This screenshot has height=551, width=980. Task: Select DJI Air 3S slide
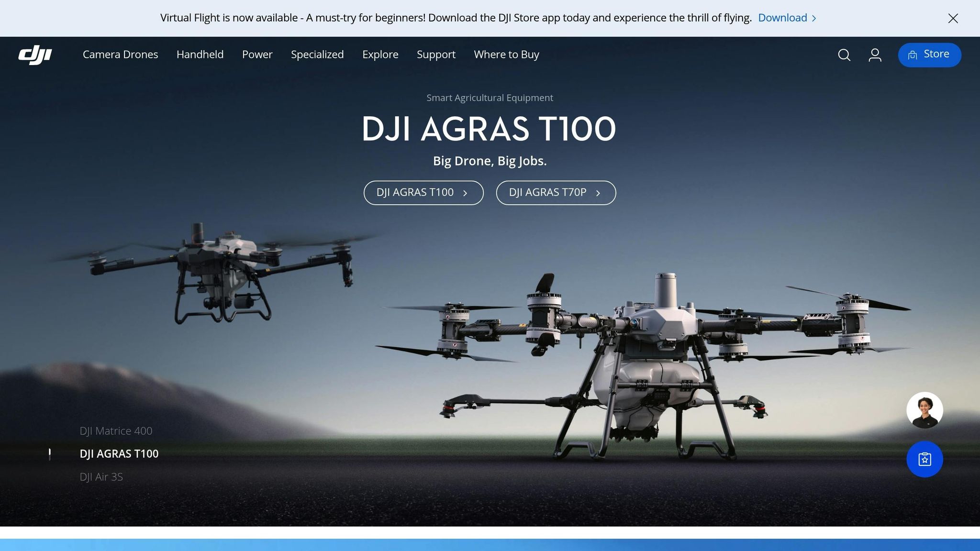tap(101, 477)
